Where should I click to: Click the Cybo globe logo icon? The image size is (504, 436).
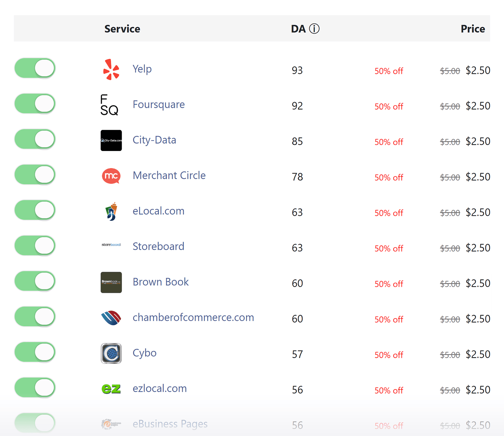[111, 353]
